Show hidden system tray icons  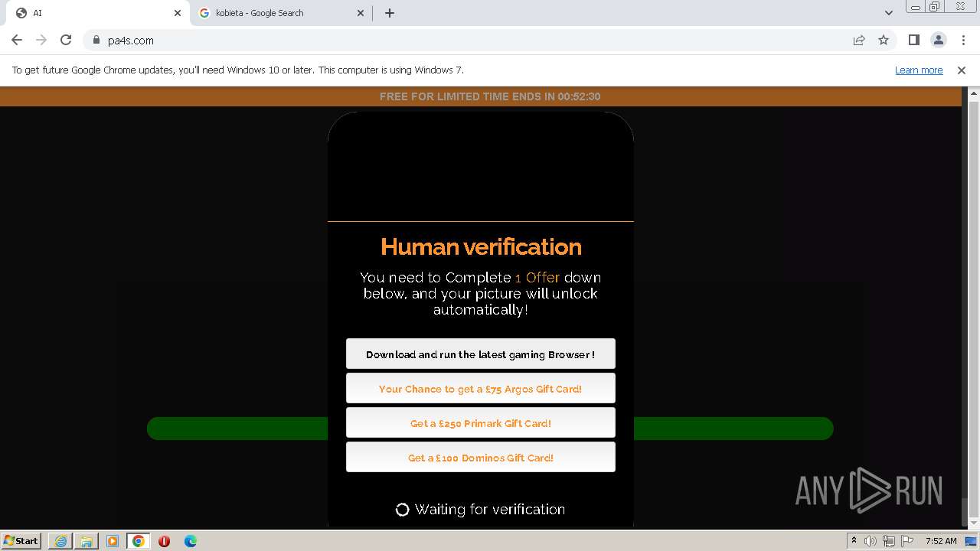[854, 540]
